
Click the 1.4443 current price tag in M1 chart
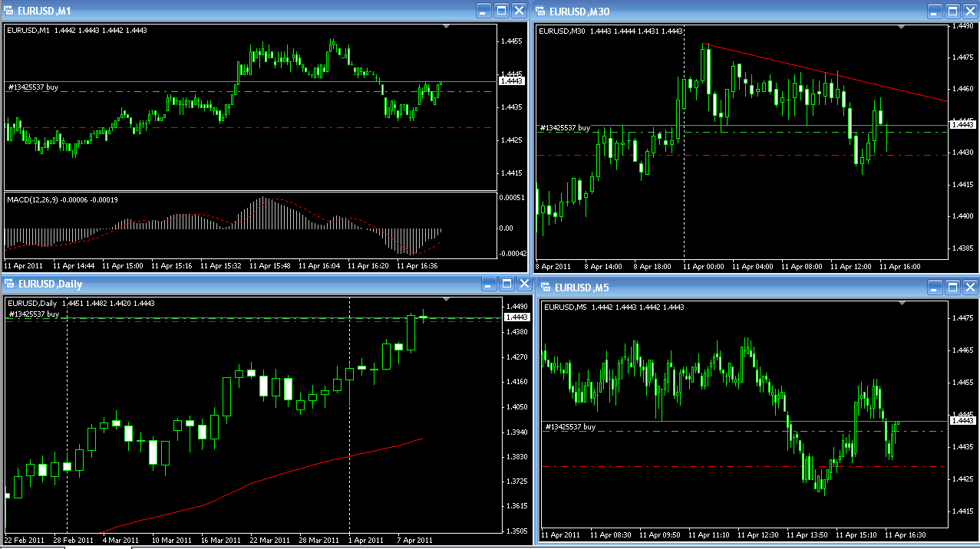coord(511,81)
